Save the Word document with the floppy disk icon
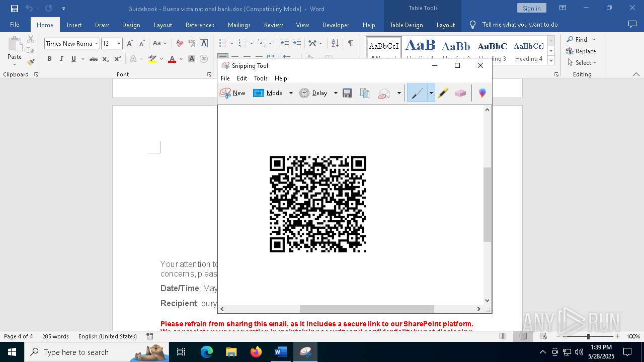 (x=15, y=9)
